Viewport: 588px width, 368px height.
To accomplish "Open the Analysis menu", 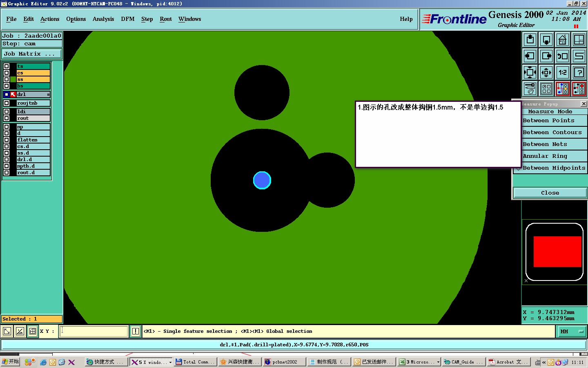I will tap(103, 19).
